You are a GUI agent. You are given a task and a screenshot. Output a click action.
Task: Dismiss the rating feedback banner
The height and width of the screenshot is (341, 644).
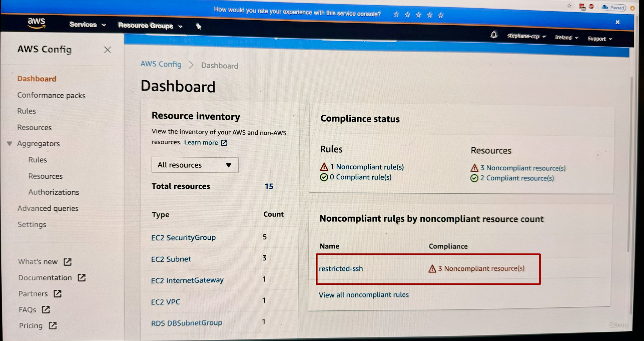617,22
